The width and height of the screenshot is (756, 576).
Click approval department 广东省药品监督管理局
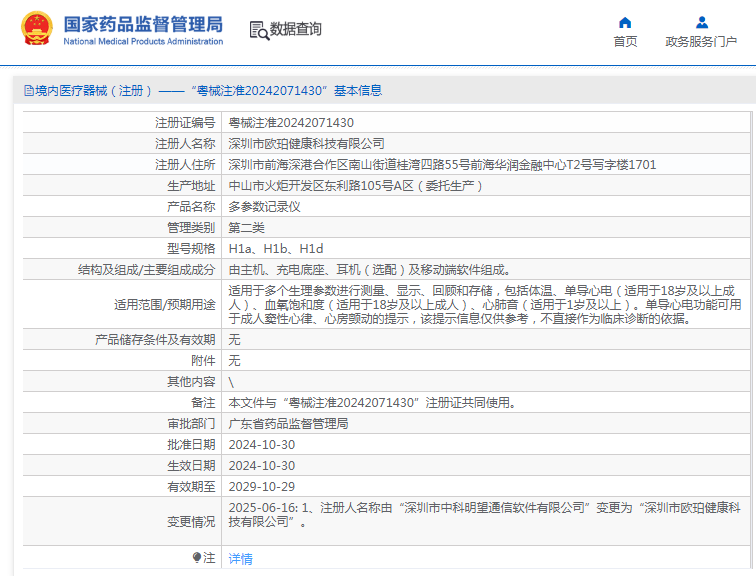pyautogui.click(x=288, y=424)
